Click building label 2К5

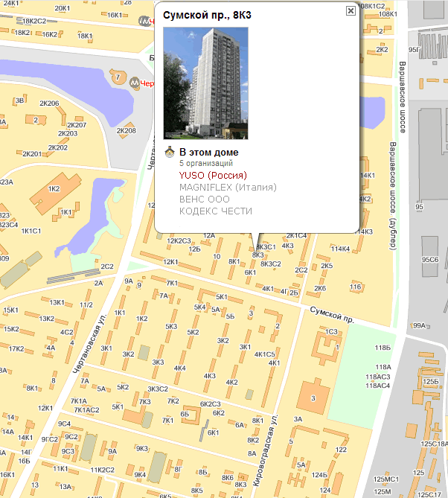pyautogui.click(x=327, y=266)
